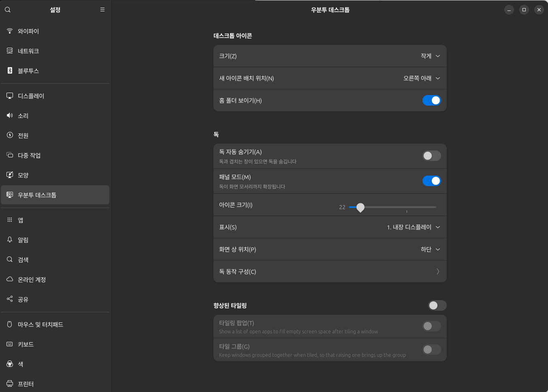Click the 데스크톱 아이콘 section heading
Viewport: 548px width, 392px height.
(x=232, y=36)
